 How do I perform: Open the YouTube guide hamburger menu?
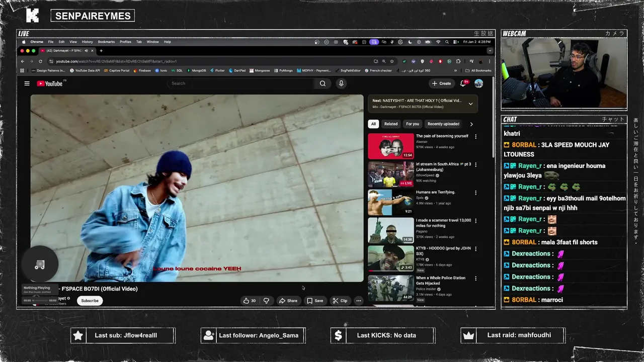click(x=27, y=83)
